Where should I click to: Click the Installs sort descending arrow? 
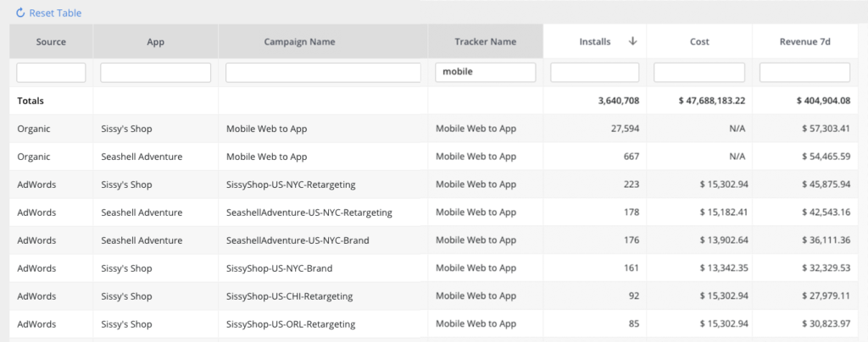[633, 41]
